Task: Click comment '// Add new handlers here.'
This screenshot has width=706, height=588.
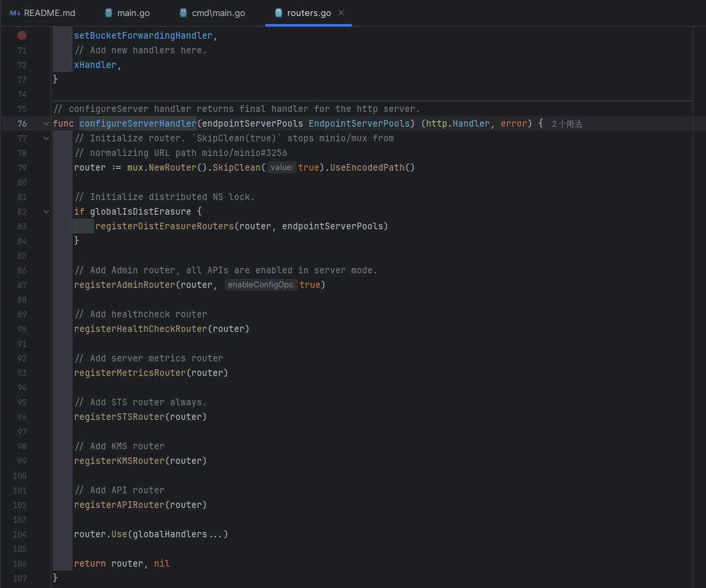Action: [141, 51]
